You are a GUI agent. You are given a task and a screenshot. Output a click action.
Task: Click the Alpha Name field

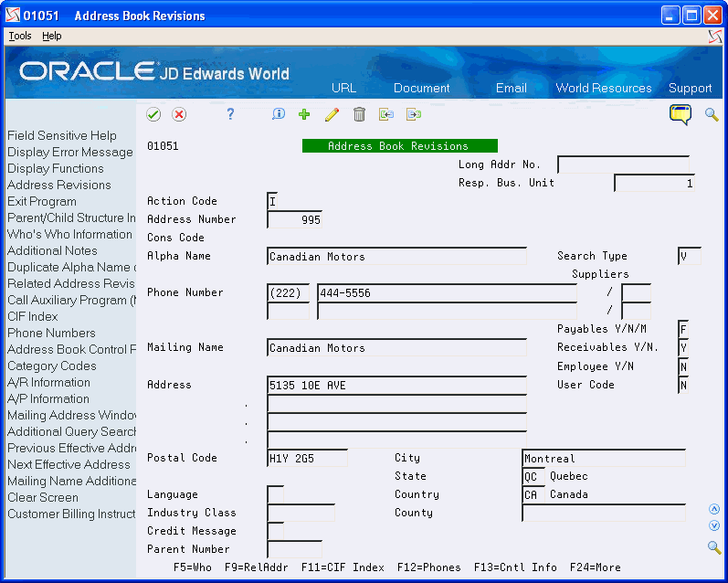397,257
